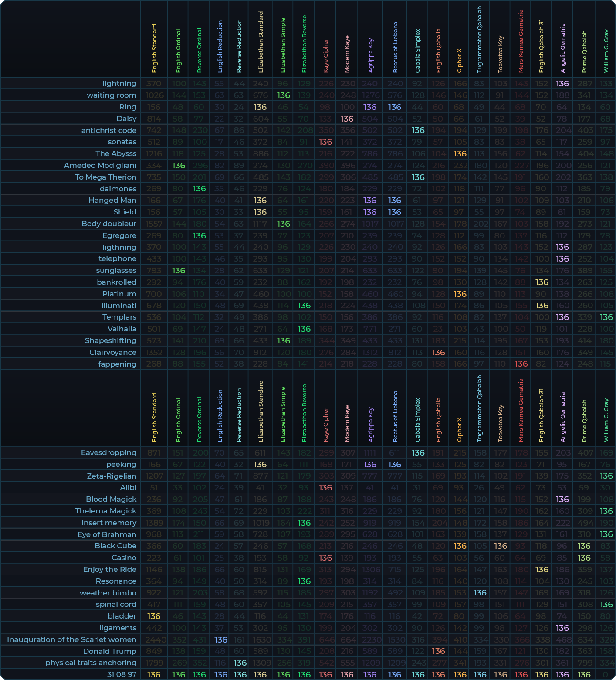Click highlighted 136 in the fappening row
This screenshot has height=680, width=616.
pyautogui.click(x=521, y=364)
